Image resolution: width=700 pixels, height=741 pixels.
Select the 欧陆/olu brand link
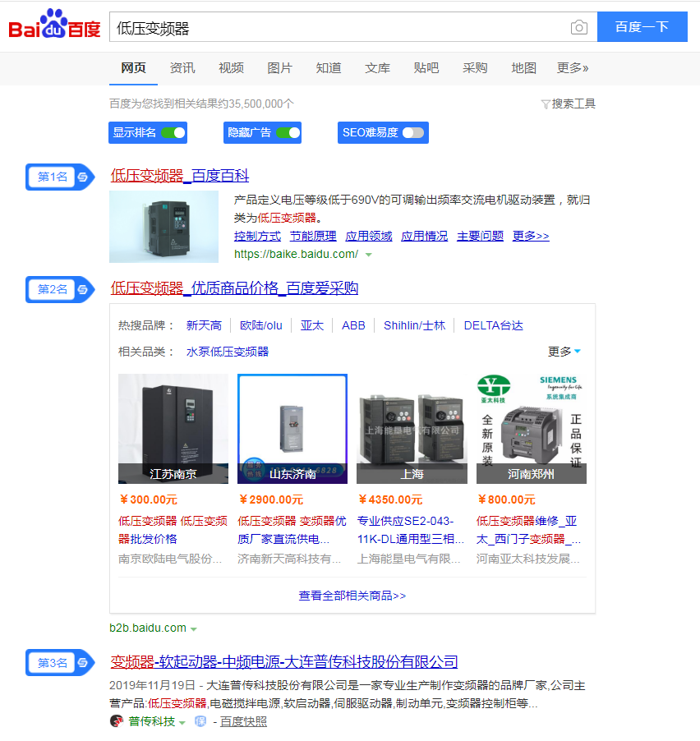tap(261, 325)
